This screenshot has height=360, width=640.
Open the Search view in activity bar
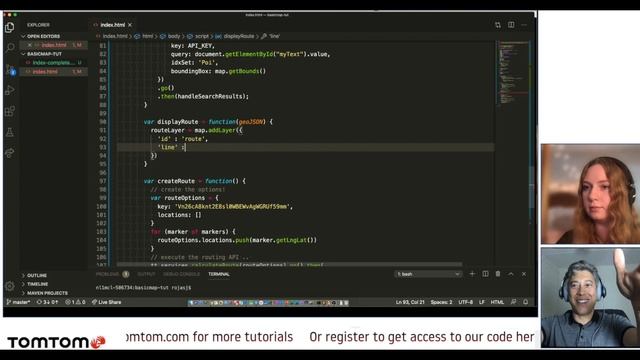point(9,48)
